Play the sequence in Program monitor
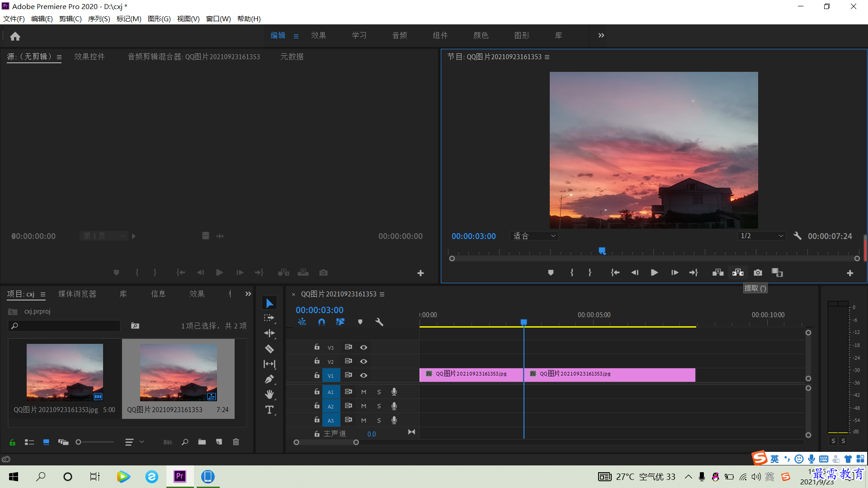Image resolution: width=868 pixels, height=488 pixels. [654, 272]
